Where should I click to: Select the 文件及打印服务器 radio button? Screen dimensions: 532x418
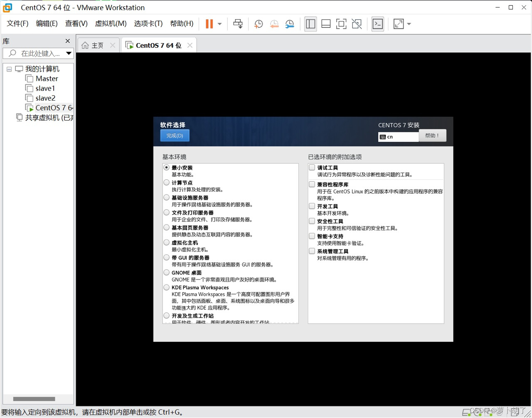pyautogui.click(x=167, y=213)
